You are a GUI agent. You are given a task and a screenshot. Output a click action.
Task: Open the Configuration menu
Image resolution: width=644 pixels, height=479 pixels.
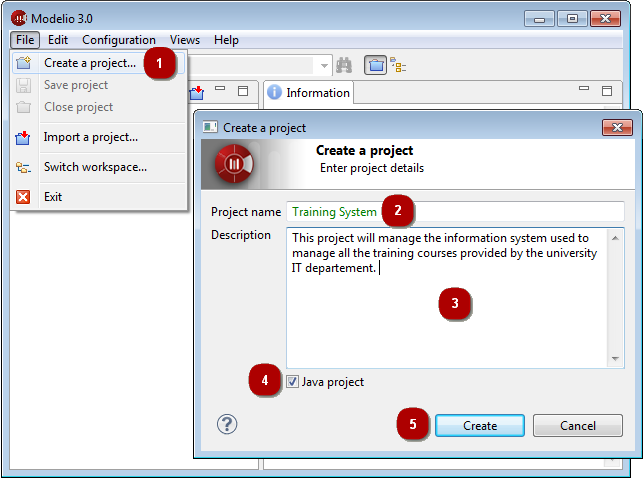coord(118,40)
